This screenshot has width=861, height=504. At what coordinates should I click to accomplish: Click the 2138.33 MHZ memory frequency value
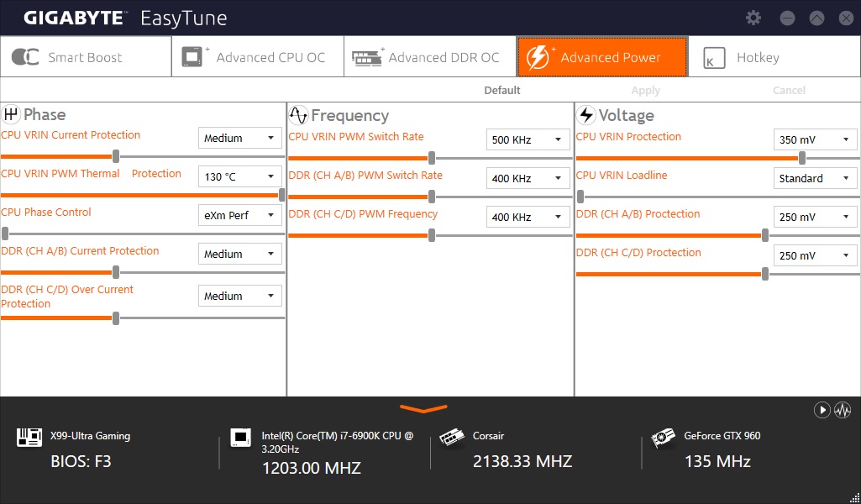coord(522,461)
